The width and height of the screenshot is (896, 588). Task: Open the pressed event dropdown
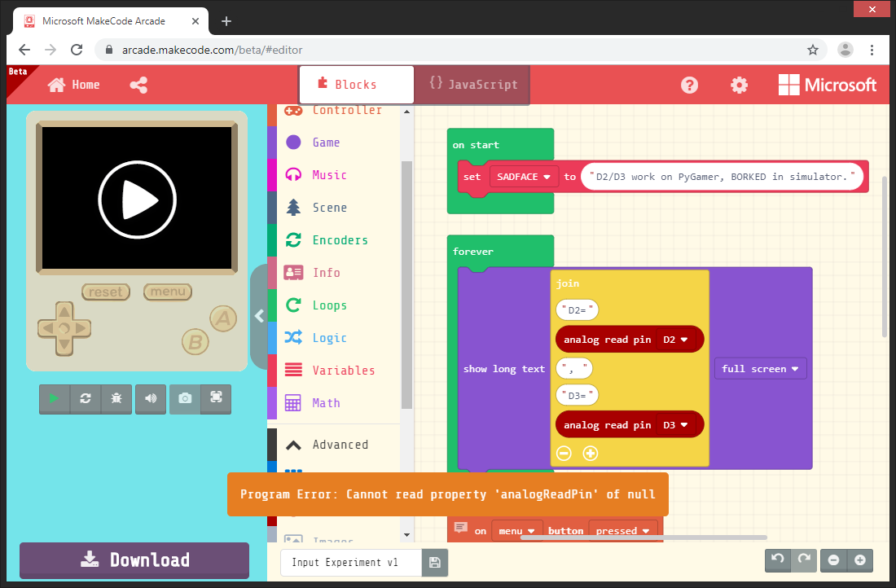[622, 531]
